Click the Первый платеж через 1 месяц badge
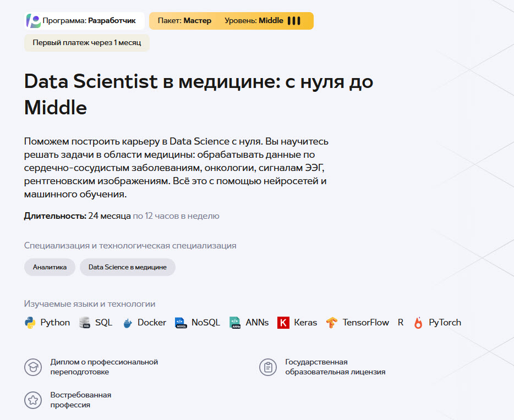514x420 pixels. pos(86,43)
